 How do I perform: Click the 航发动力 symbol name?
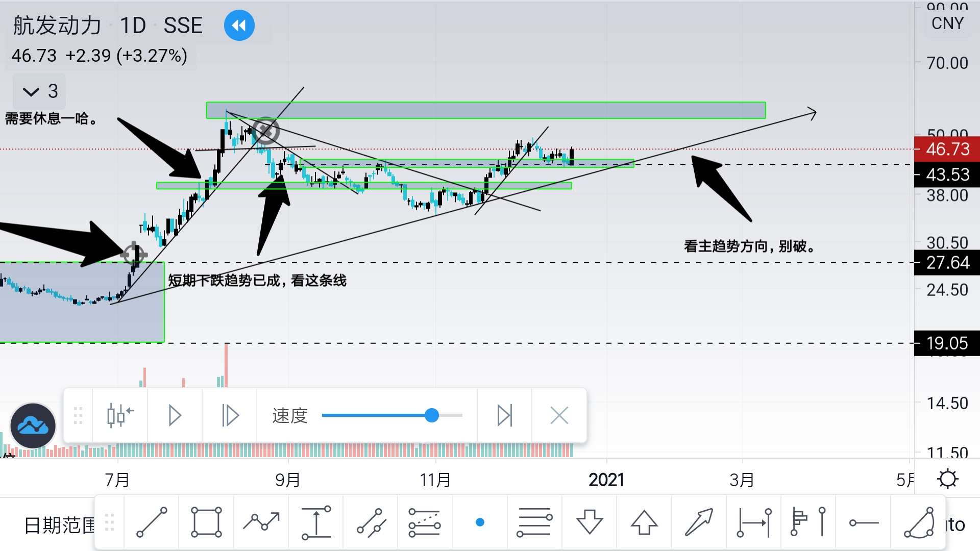pos(57,26)
